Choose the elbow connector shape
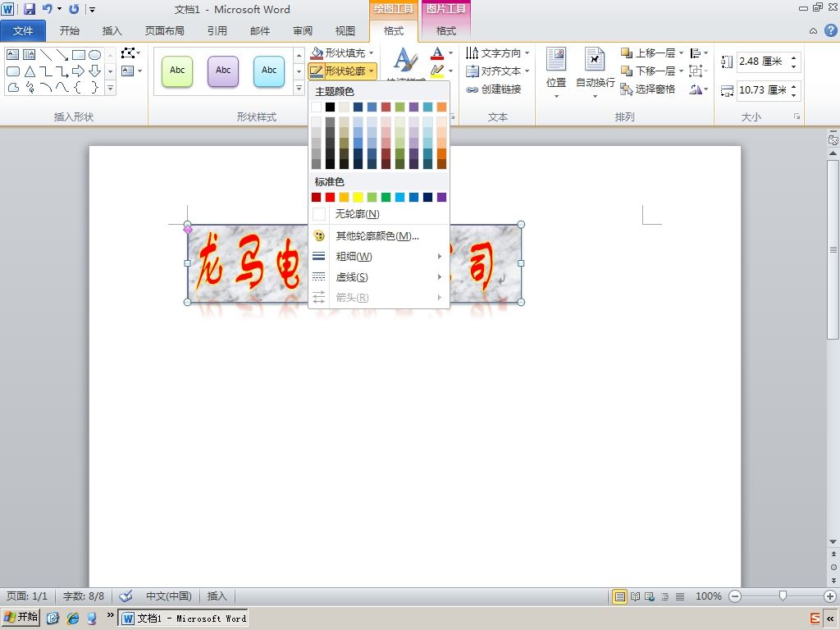840x630 pixels. 46,71
